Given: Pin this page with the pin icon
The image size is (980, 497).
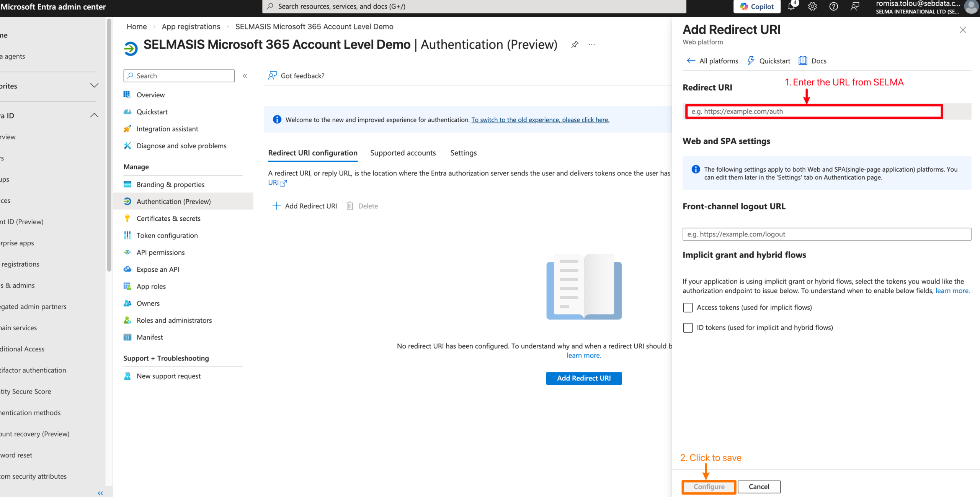Looking at the screenshot, I should (575, 44).
